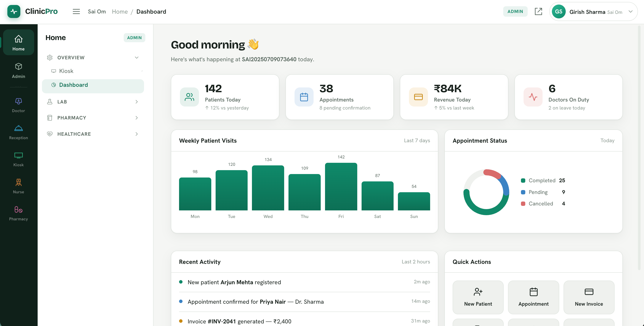The width and height of the screenshot is (644, 326).
Task: Open Nurse section in dark sidebar
Action: pyautogui.click(x=19, y=186)
